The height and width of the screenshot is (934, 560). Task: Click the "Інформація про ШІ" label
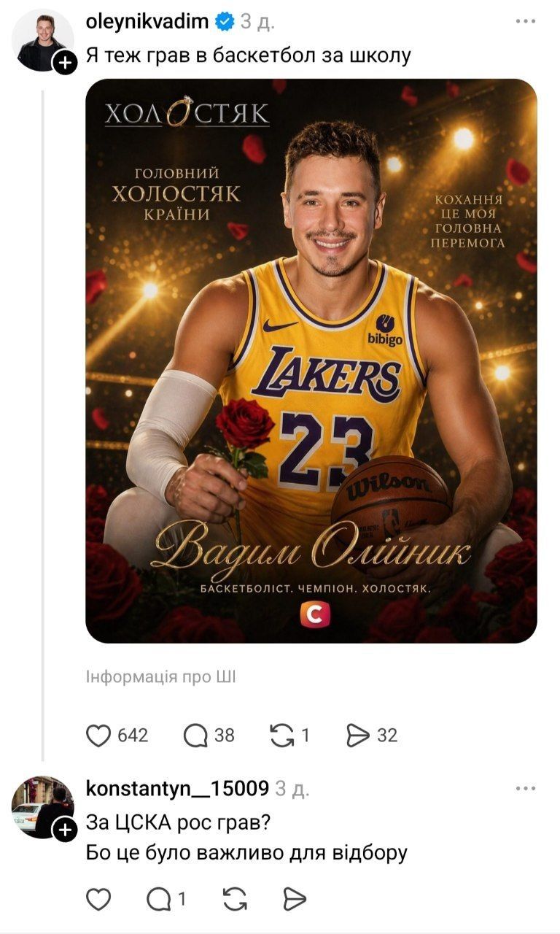[x=160, y=677]
